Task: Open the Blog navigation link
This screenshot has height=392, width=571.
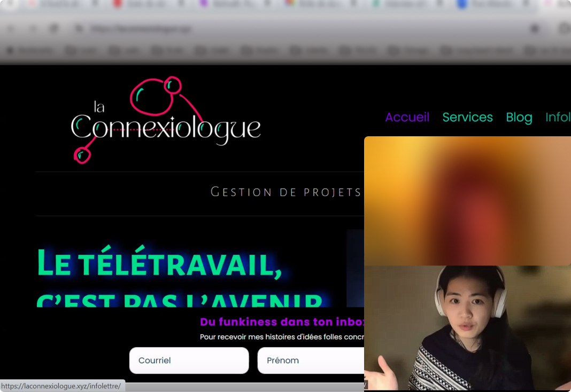Action: (519, 117)
